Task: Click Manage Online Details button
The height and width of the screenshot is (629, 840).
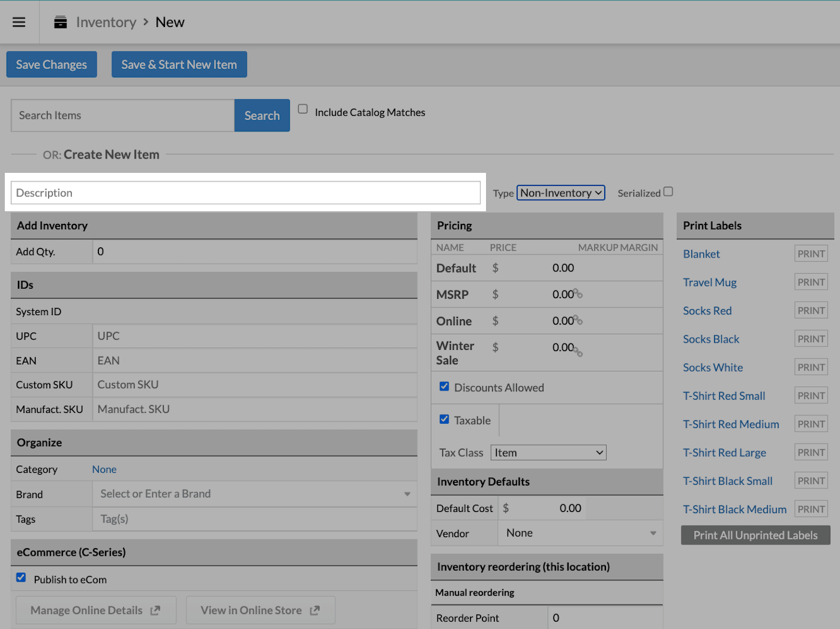Action: coord(96,610)
